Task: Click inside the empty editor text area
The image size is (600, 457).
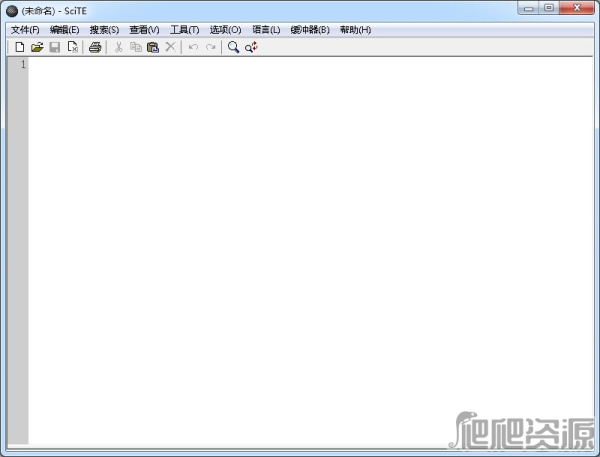Action: 300,250
